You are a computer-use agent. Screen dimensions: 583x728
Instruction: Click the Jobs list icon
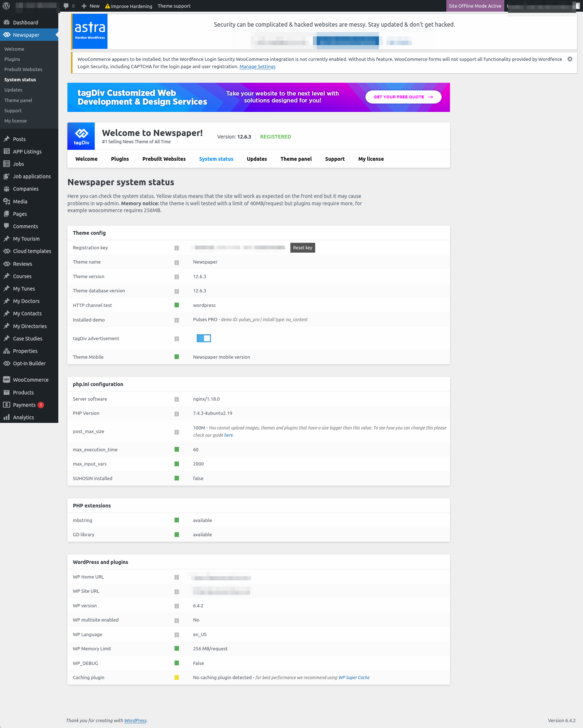[7, 164]
